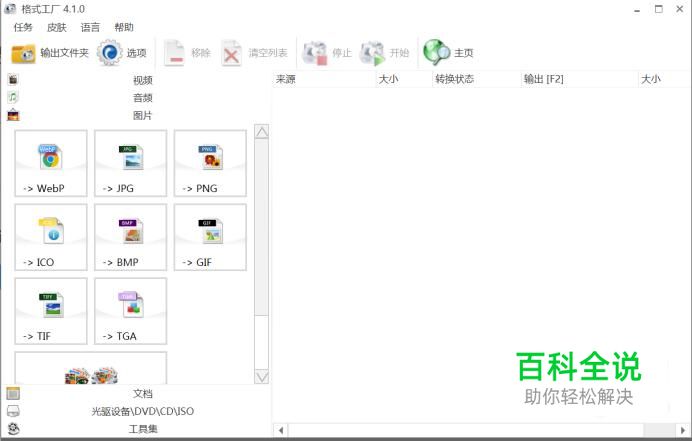The image size is (692, 441).
Task: Expand the 视频 video category
Action: (135, 80)
